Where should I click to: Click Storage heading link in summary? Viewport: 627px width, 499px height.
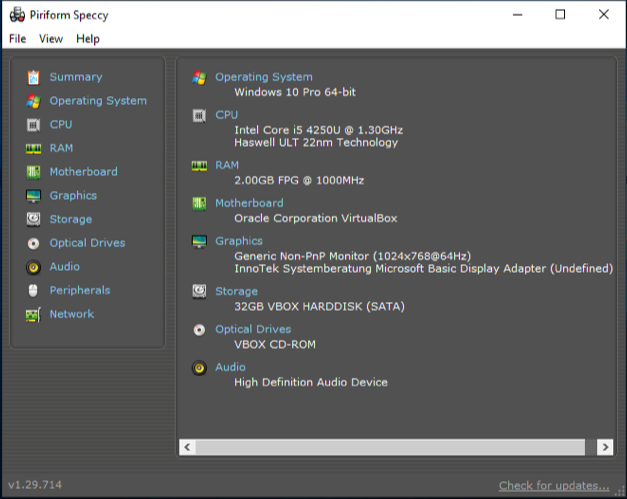236,291
